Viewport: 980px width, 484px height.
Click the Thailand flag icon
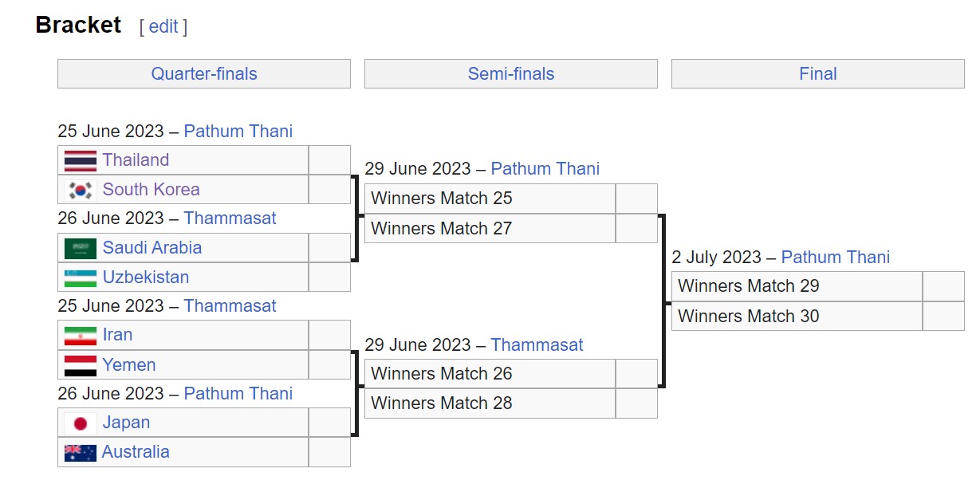click(x=81, y=160)
